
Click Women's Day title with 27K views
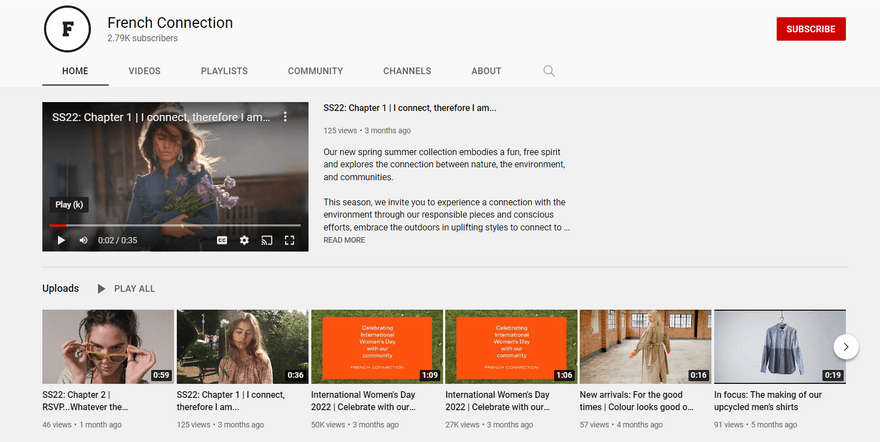(498, 401)
